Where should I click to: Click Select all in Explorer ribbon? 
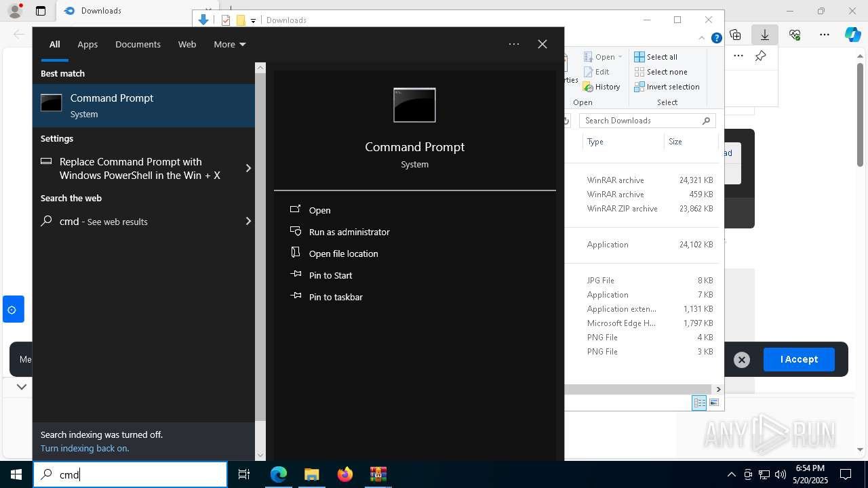656,57
